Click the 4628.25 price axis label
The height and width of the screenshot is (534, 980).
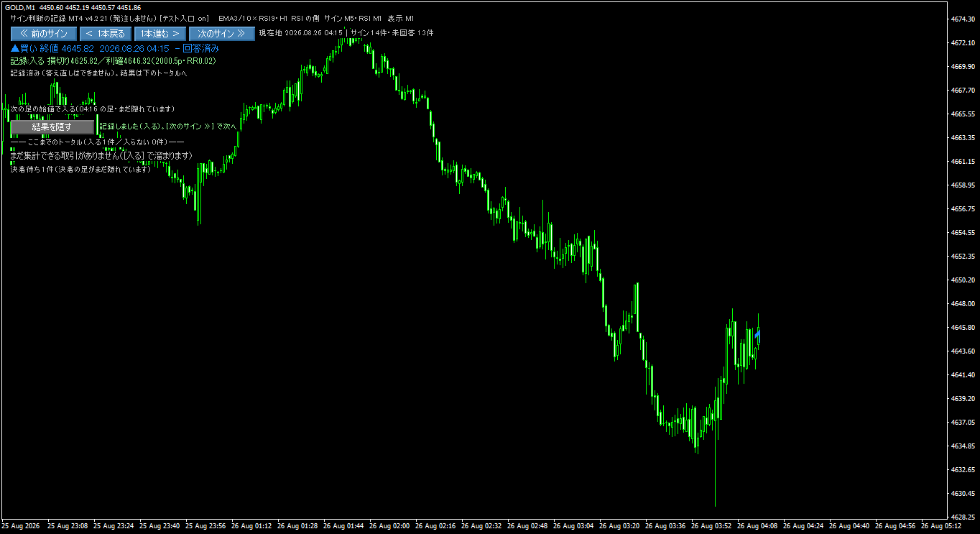(962, 517)
